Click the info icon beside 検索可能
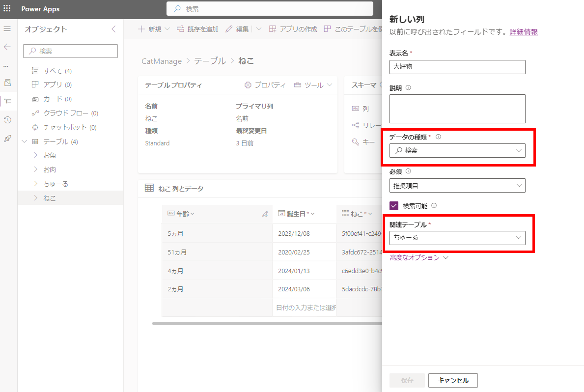 click(434, 206)
